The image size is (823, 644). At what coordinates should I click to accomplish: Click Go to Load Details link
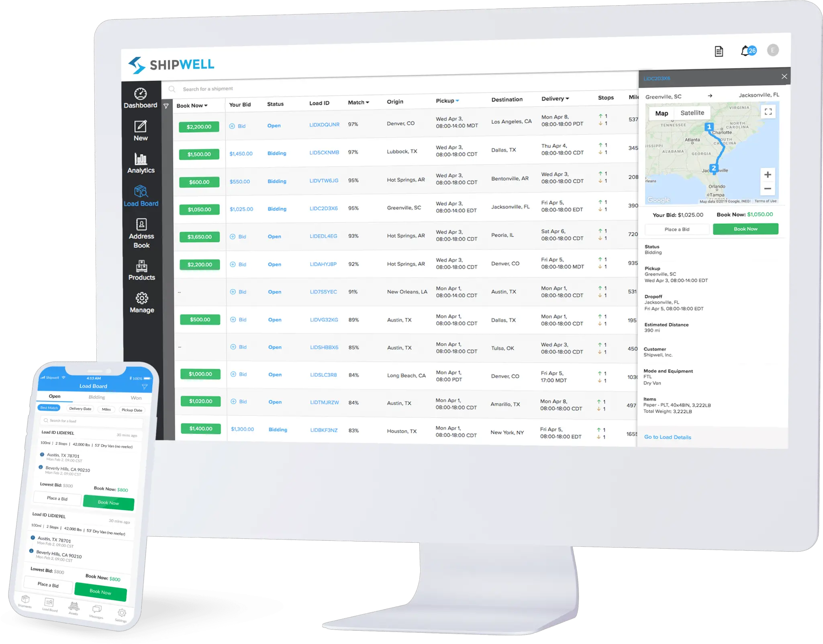point(668,437)
